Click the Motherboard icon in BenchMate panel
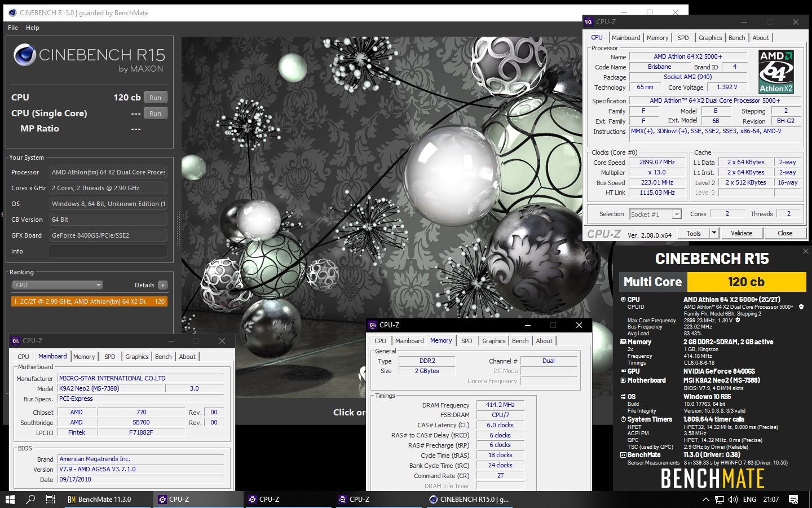This screenshot has width=812, height=508. (623, 380)
